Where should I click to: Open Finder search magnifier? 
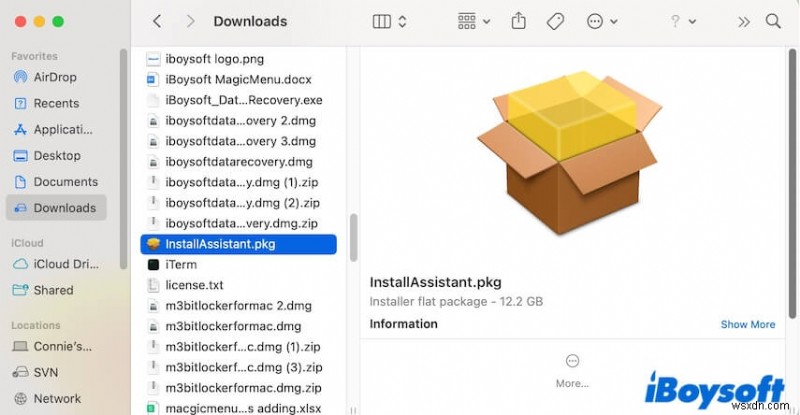coord(773,21)
